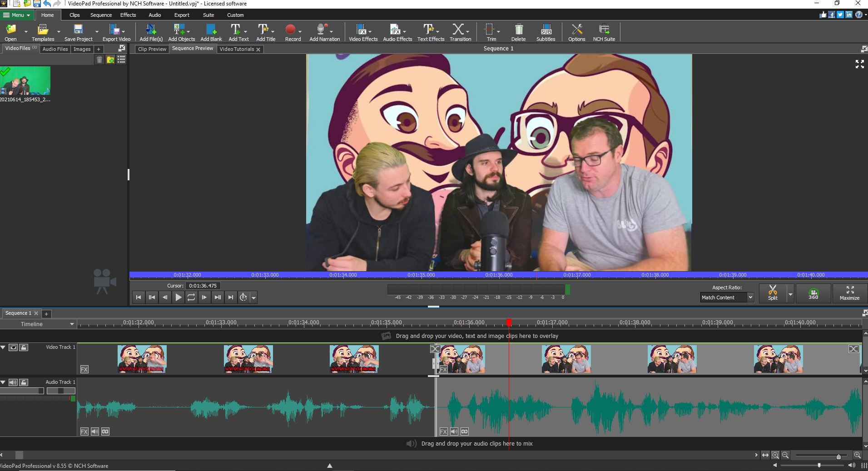The height and width of the screenshot is (471, 868).
Task: Open the Menu dropdown
Action: pos(17,15)
